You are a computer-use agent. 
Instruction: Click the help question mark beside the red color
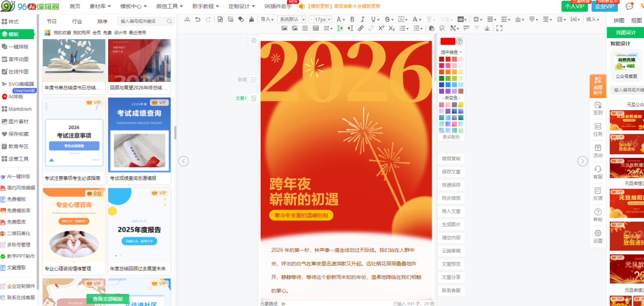point(459,41)
